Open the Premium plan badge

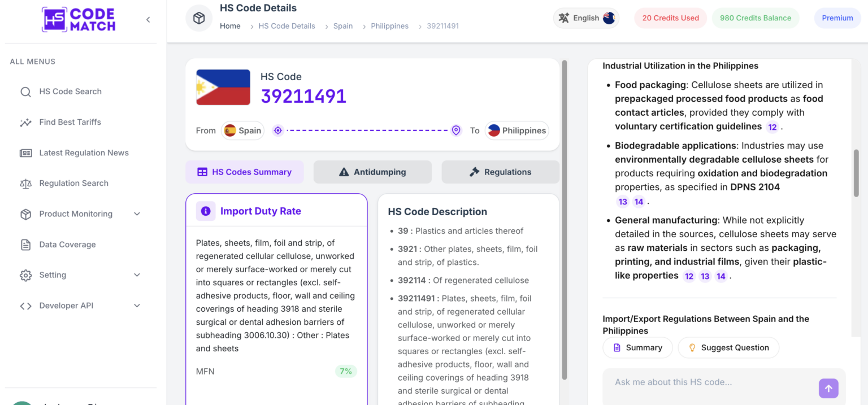(x=837, y=18)
